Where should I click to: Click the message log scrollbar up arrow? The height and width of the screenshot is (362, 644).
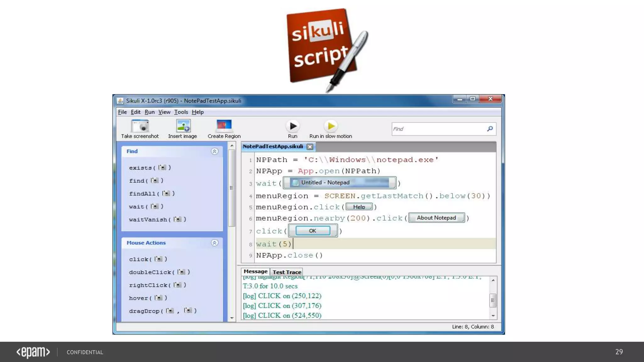493,280
